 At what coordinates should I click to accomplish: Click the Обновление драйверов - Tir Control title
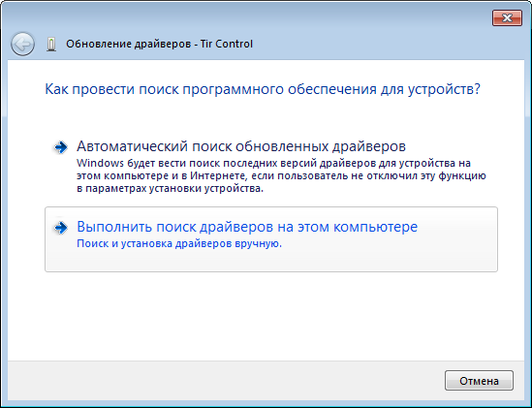[159, 45]
